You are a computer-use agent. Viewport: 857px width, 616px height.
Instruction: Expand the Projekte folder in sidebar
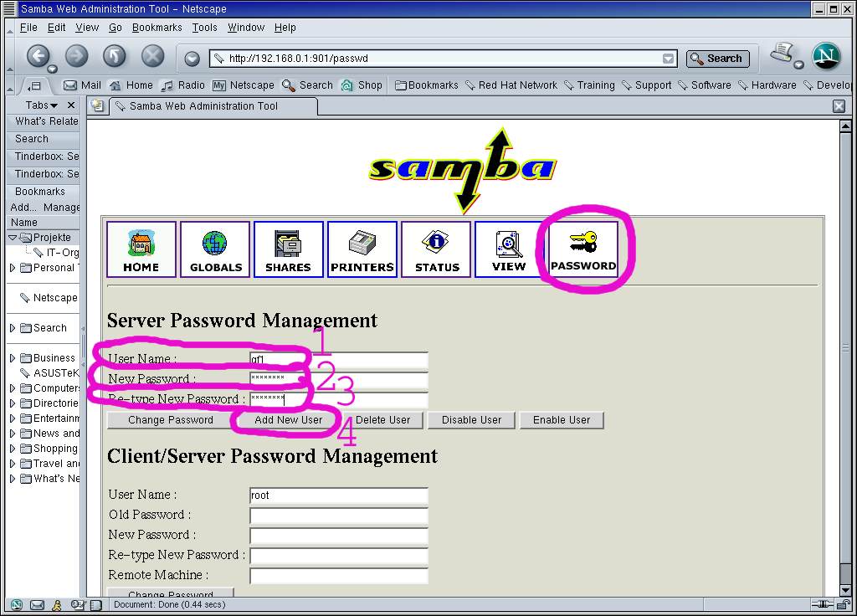pyautogui.click(x=13, y=238)
